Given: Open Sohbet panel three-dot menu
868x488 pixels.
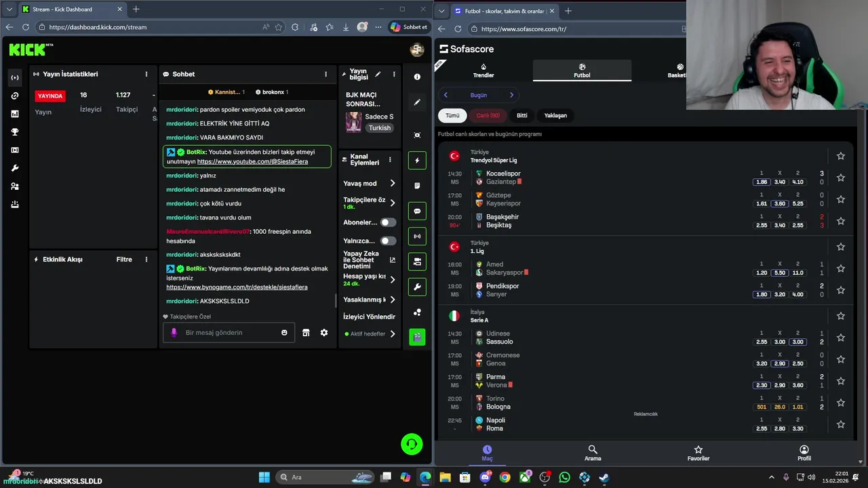Looking at the screenshot, I should point(325,74).
